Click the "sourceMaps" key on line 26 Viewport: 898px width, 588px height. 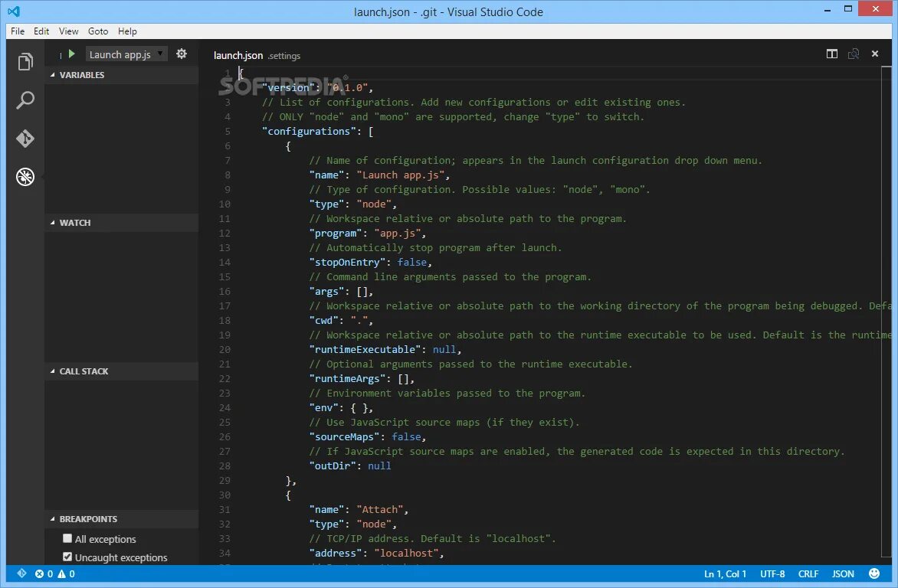(345, 437)
